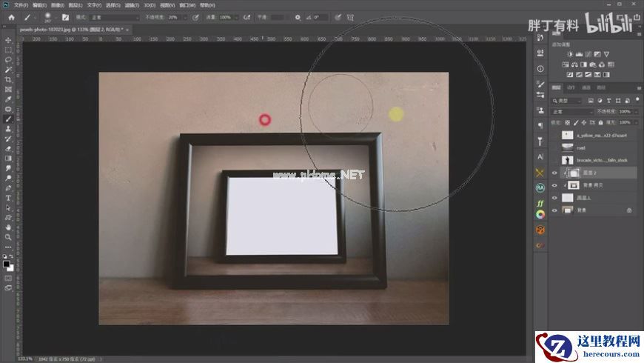The image size is (644, 363).
Task: Open the brush blend mode dropdown
Action: (x=115, y=16)
